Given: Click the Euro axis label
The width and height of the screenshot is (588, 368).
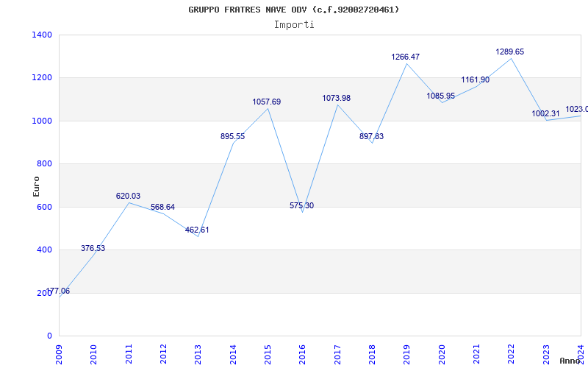Looking at the screenshot, I should point(36,186).
